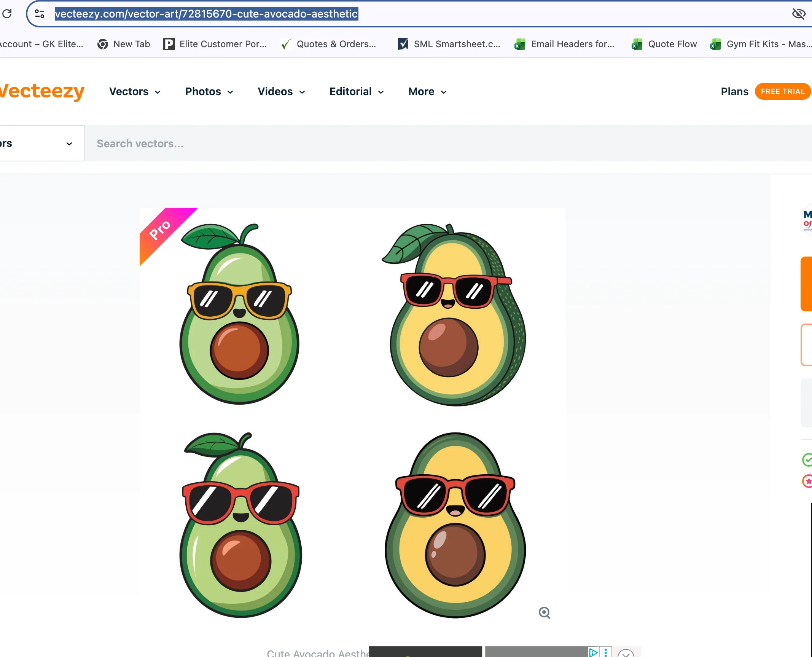Viewport: 812px width, 657px height.
Task: Click the Excel icon of Gym Fit Kits bookmark
Action: pos(715,44)
